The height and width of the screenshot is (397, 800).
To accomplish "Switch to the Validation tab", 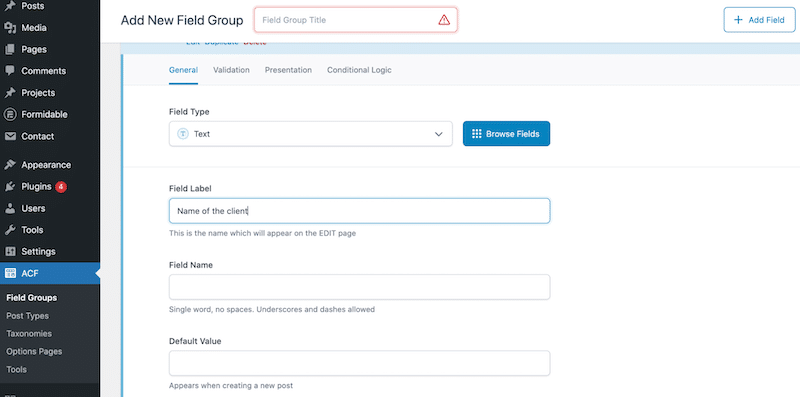I will pyautogui.click(x=231, y=70).
